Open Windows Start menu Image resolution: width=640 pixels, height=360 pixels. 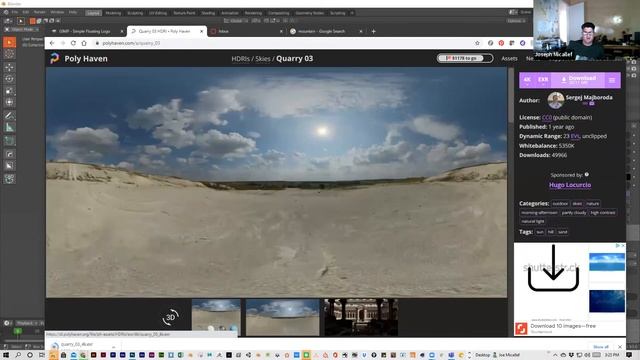(6, 355)
